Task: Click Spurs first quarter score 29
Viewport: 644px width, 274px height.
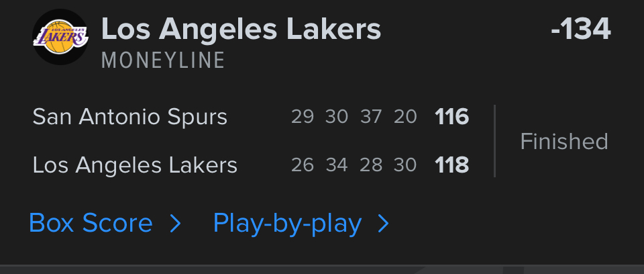Action: tap(303, 118)
